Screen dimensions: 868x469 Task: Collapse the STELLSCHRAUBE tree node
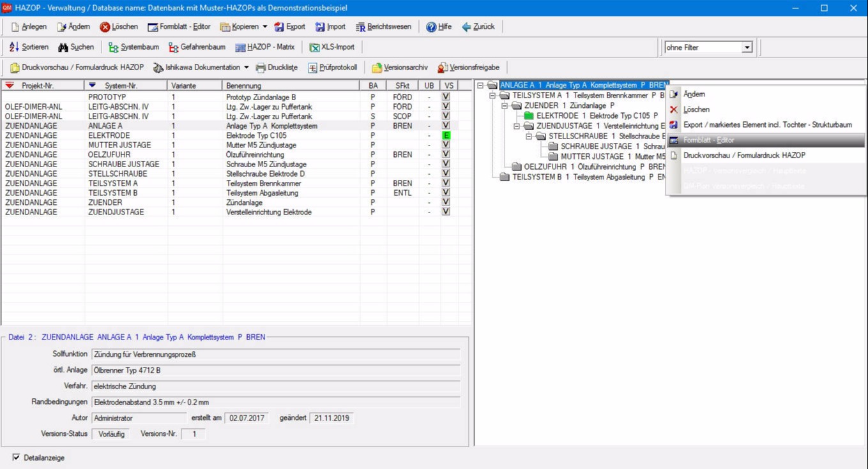[529, 136]
